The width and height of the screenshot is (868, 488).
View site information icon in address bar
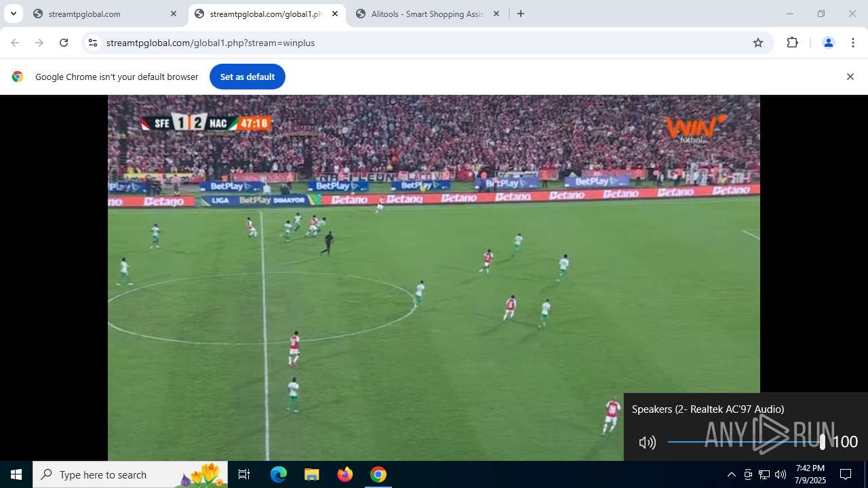(x=93, y=43)
